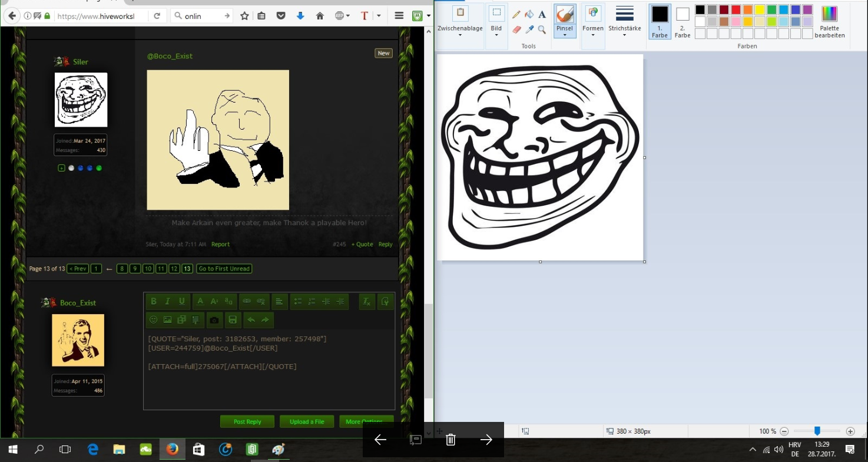Open Palette bearbeiten color editor

tap(829, 22)
